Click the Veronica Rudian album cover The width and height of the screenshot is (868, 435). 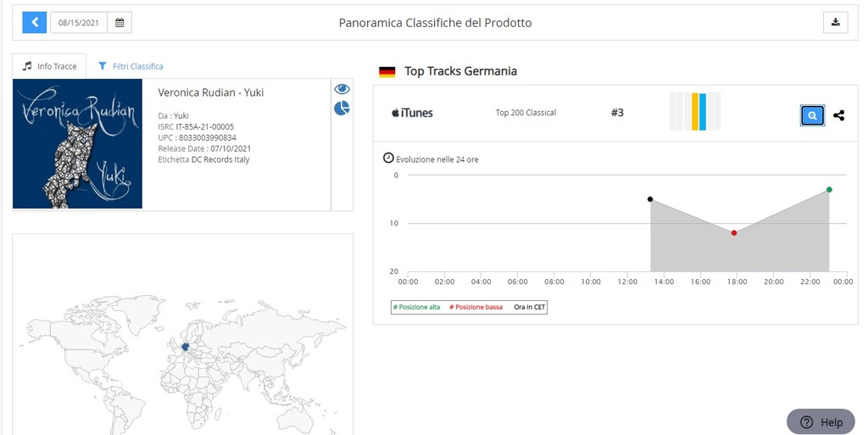(77, 144)
